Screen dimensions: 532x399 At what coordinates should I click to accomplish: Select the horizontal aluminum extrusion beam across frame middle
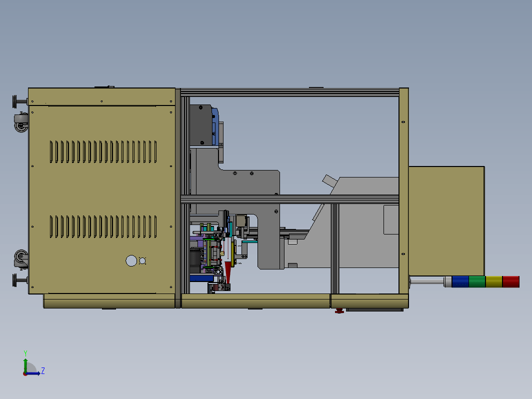[290, 199]
